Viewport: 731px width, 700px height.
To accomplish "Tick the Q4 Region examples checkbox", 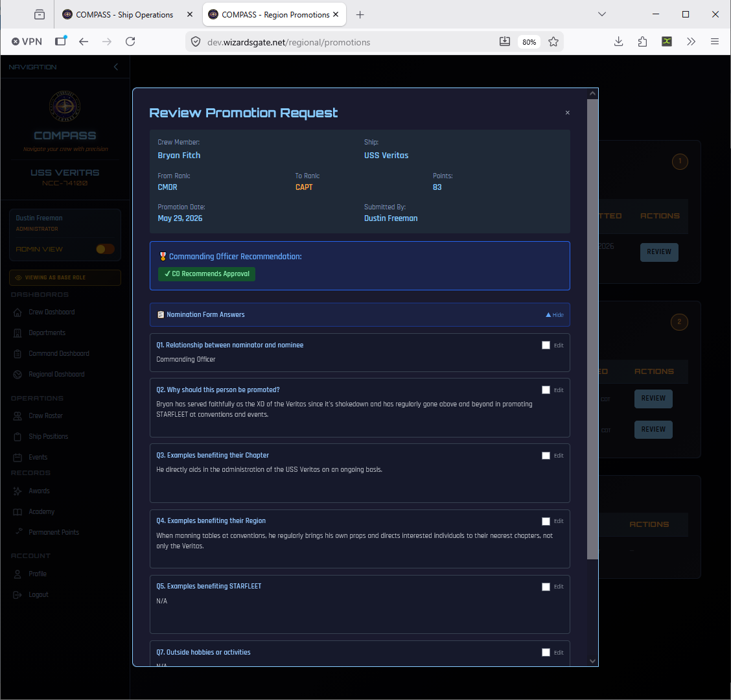I will pyautogui.click(x=546, y=521).
